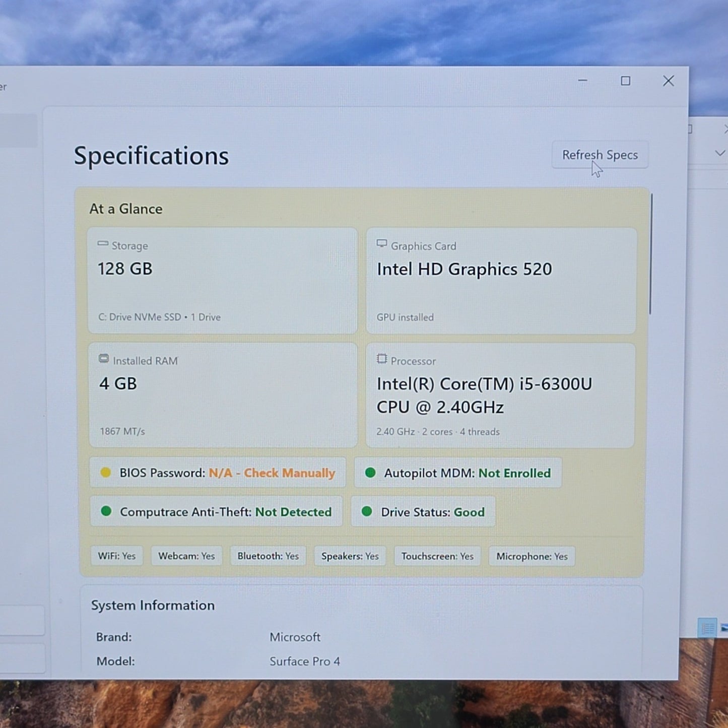Click the Touchscreen: Yes chip

437,556
